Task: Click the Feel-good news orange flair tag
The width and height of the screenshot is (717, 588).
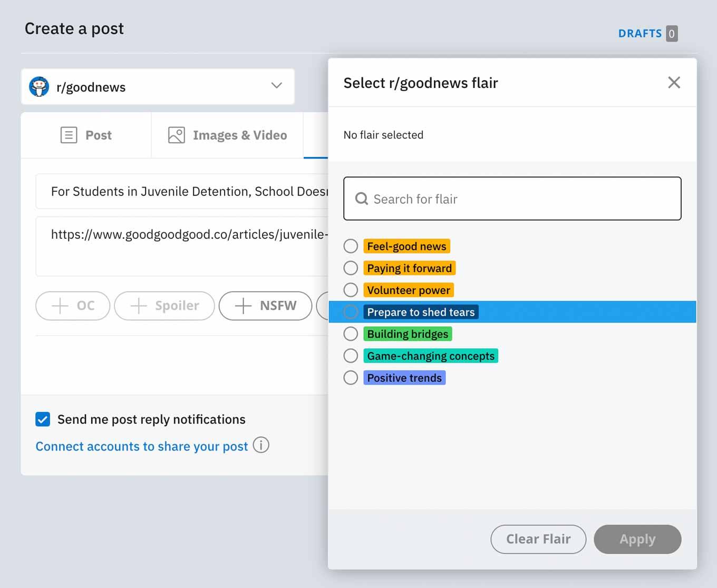Action: tap(406, 246)
